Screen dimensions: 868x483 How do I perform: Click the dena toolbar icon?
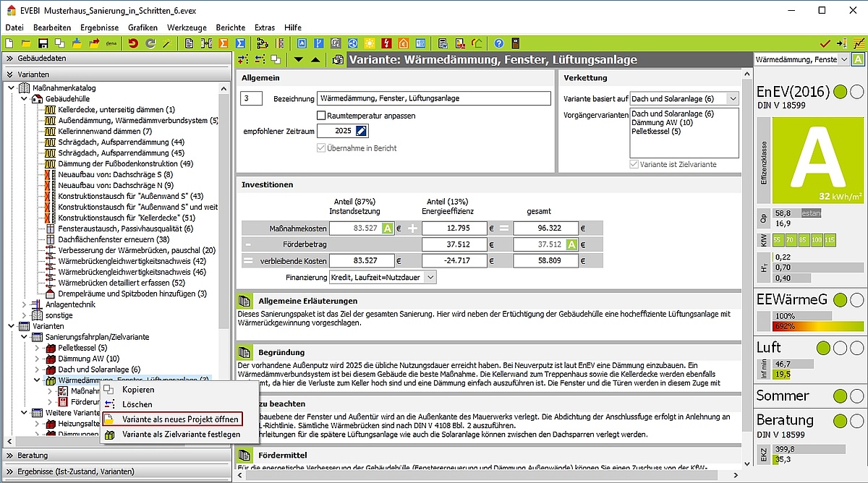[x=111, y=43]
